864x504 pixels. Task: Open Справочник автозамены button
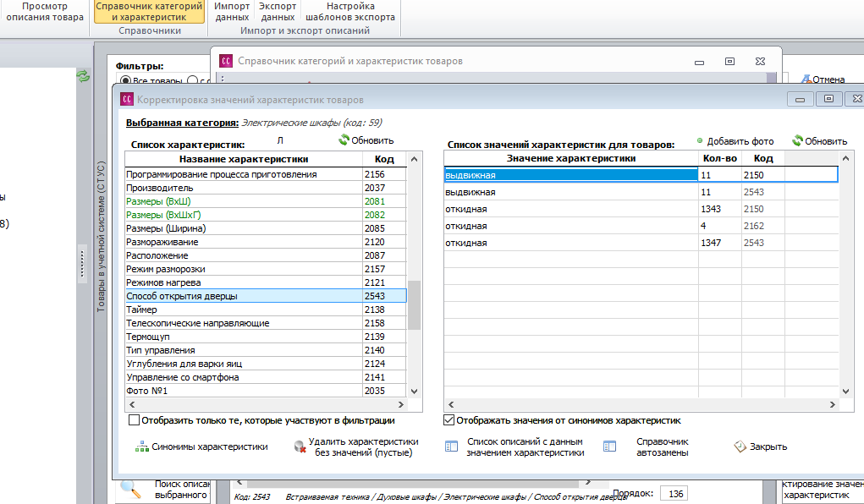pos(647,446)
